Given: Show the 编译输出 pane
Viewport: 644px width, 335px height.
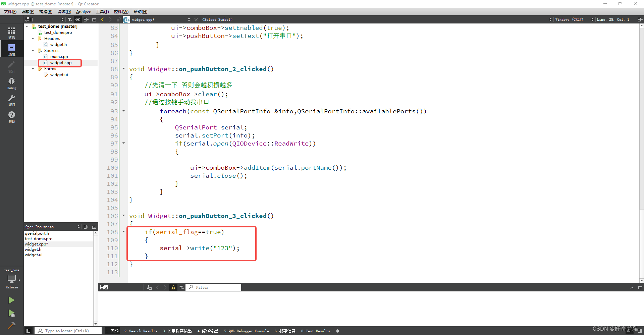Looking at the screenshot, I should (208, 331).
